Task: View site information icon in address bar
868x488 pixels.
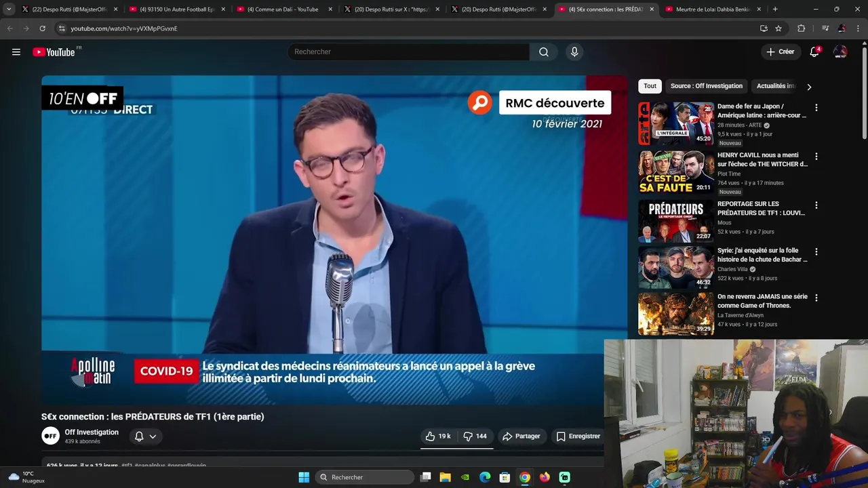Action: (61, 28)
